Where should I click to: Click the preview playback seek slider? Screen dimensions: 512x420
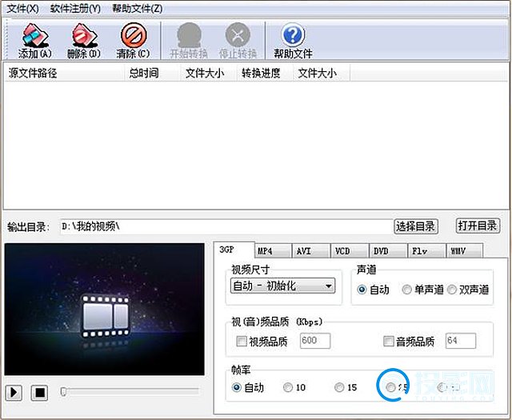pyautogui.click(x=130, y=391)
